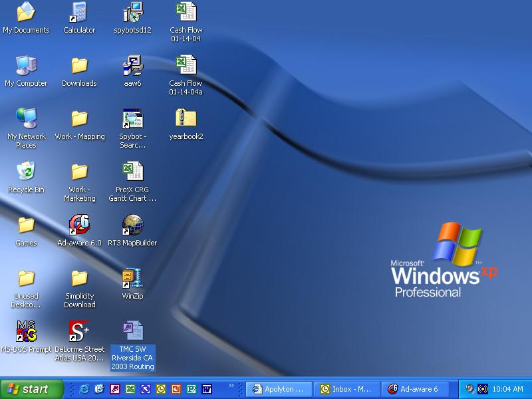This screenshot has height=399, width=532.
Task: Select the yearbook2 zip archive
Action: [x=186, y=119]
